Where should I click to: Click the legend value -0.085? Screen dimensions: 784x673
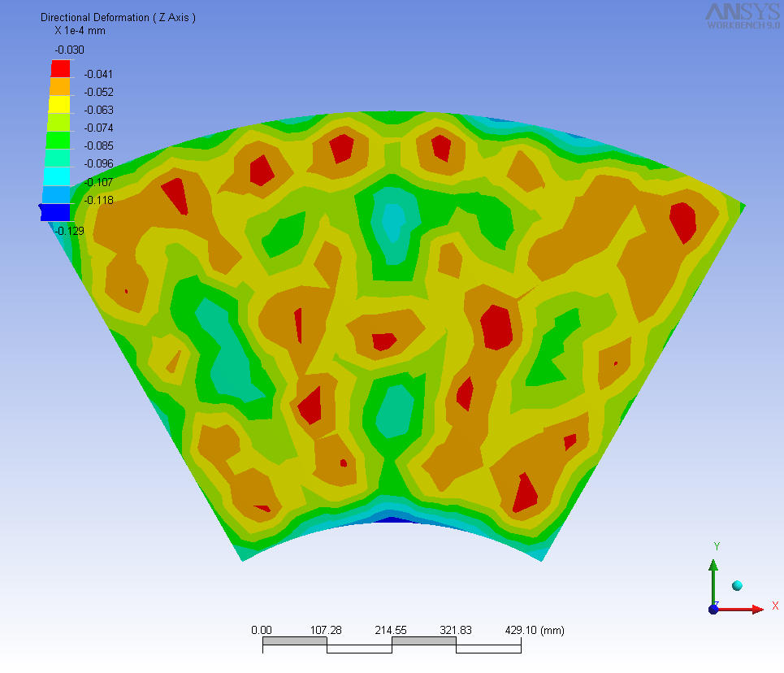[98, 145]
